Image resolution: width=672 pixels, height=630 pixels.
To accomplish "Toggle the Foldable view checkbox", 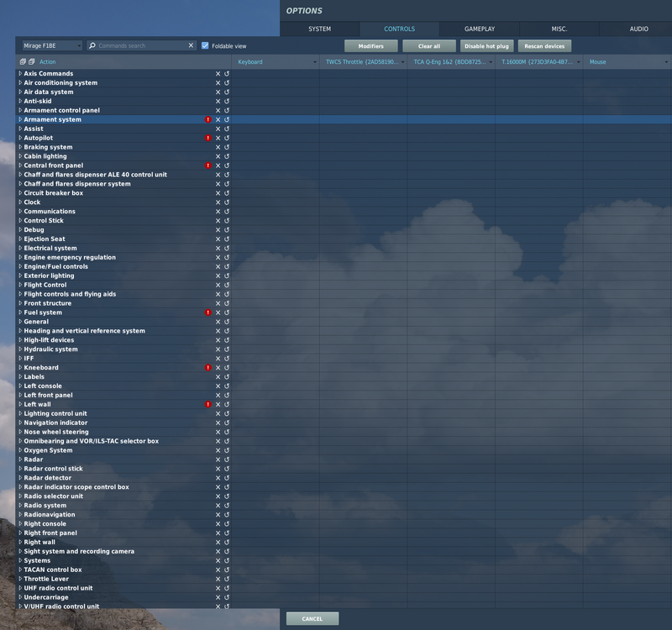I will pyautogui.click(x=205, y=45).
